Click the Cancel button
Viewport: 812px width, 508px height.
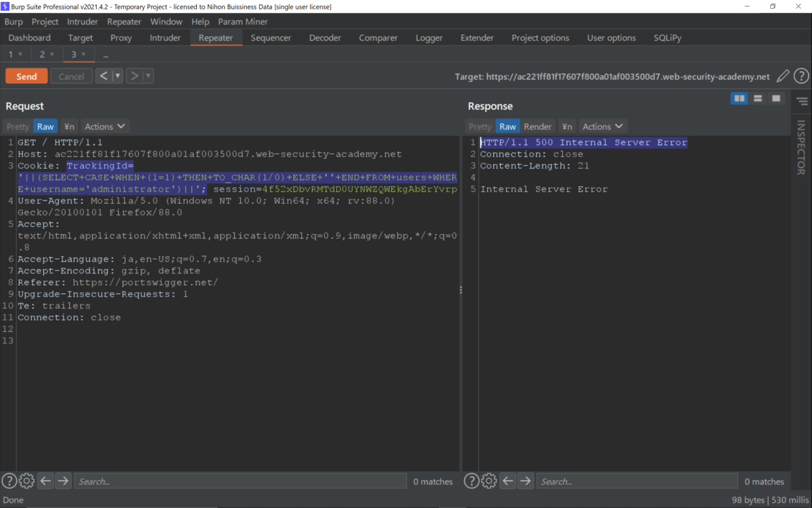click(x=71, y=77)
